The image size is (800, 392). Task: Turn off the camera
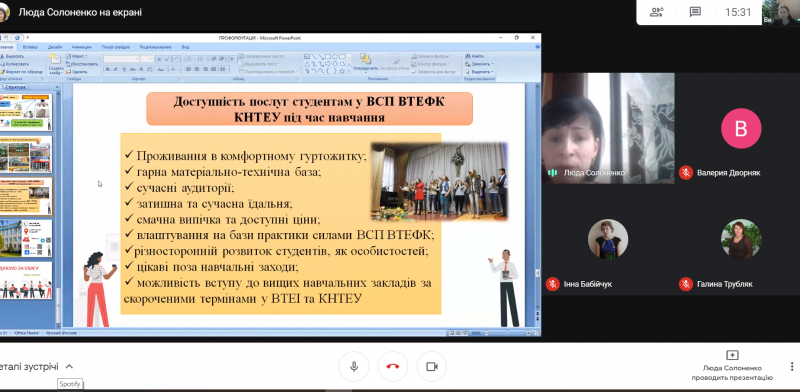pyautogui.click(x=432, y=366)
